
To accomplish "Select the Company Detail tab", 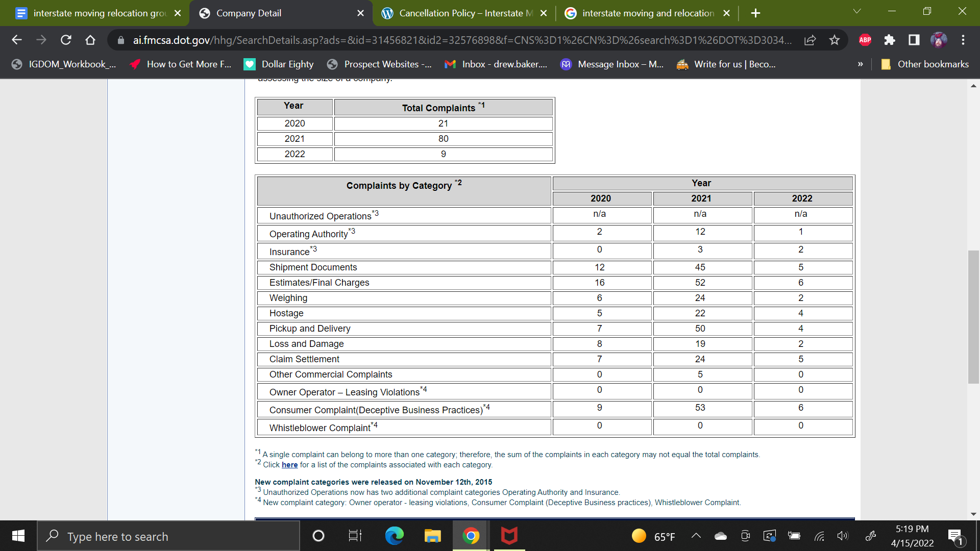I will [x=281, y=13].
